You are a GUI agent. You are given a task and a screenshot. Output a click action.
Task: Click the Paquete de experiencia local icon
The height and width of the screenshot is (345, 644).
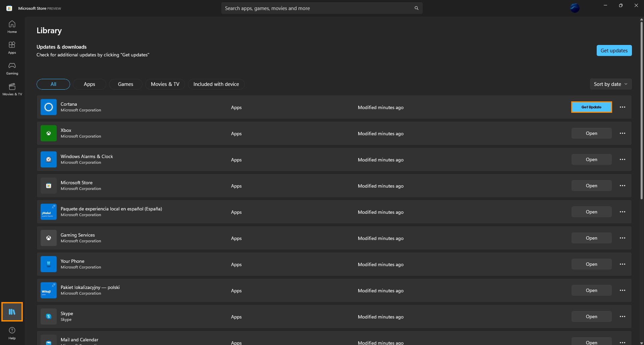coord(49,212)
